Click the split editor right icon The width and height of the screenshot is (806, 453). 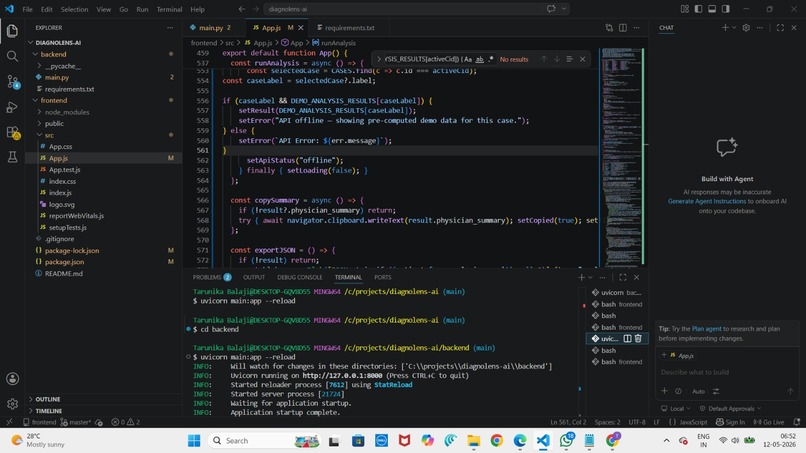pyautogui.click(x=622, y=28)
